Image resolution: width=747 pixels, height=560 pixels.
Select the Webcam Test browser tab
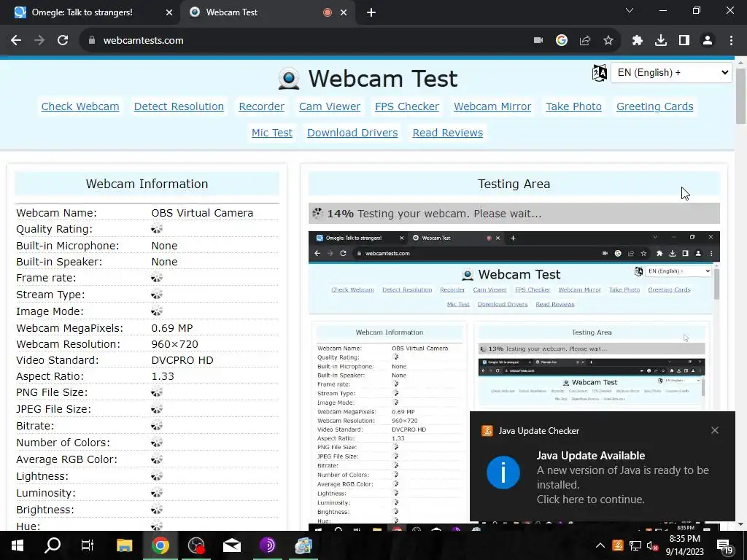point(267,12)
